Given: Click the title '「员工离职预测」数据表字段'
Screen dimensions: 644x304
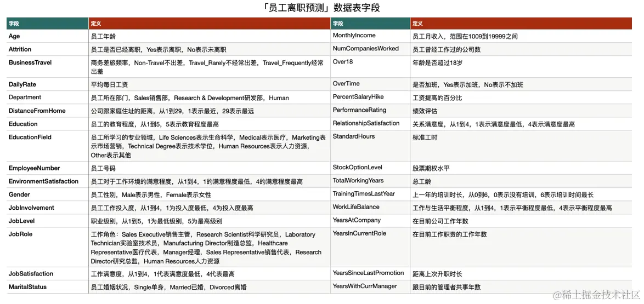Looking at the screenshot, I should coord(322,8).
